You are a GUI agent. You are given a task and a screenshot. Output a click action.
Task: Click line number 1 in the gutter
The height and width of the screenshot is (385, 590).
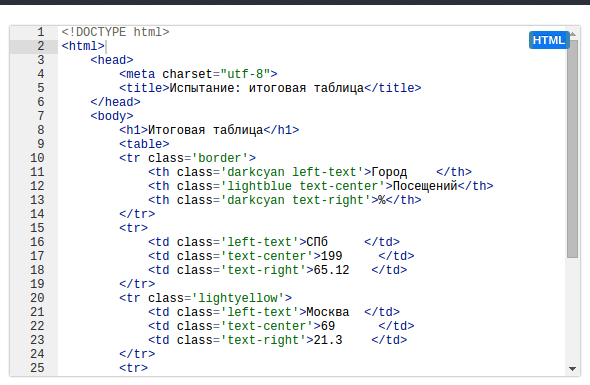click(x=41, y=32)
